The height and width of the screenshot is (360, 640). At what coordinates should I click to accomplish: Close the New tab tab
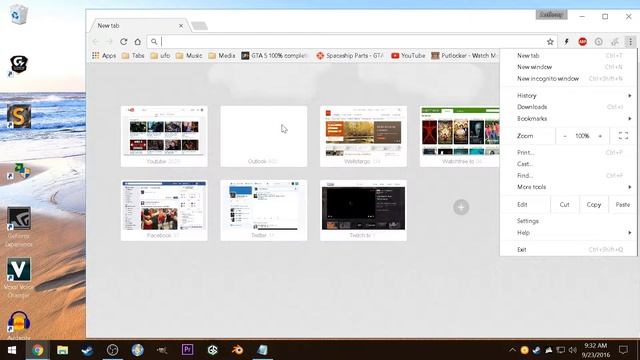click(x=181, y=26)
